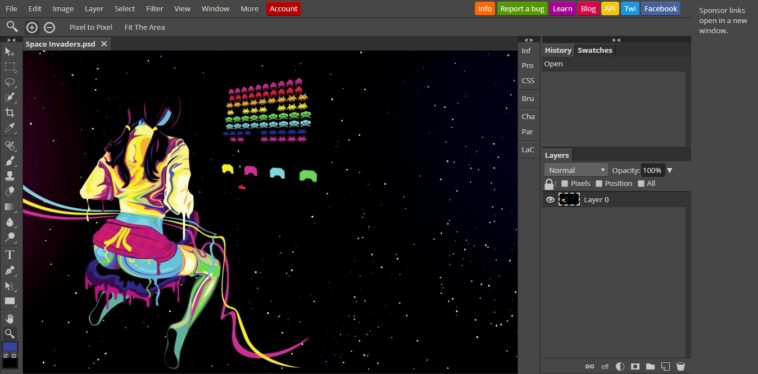Open the File menu
This screenshot has height=374, width=758.
(x=11, y=9)
